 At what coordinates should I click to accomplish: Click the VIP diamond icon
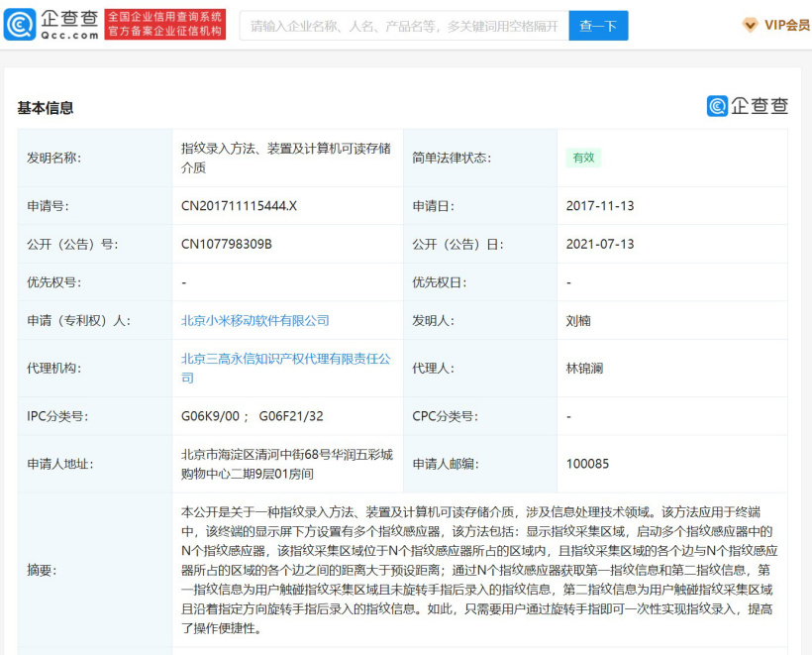click(751, 26)
